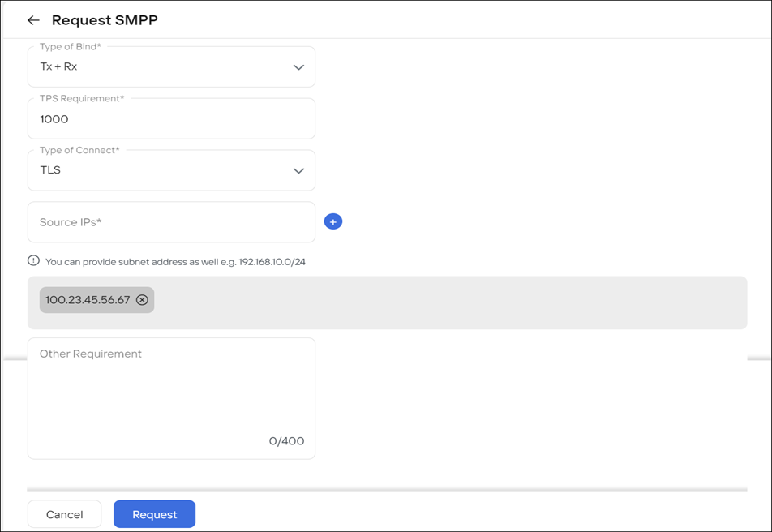Select the 0/400 character counter
Screen dimensions: 772x532
(286, 440)
